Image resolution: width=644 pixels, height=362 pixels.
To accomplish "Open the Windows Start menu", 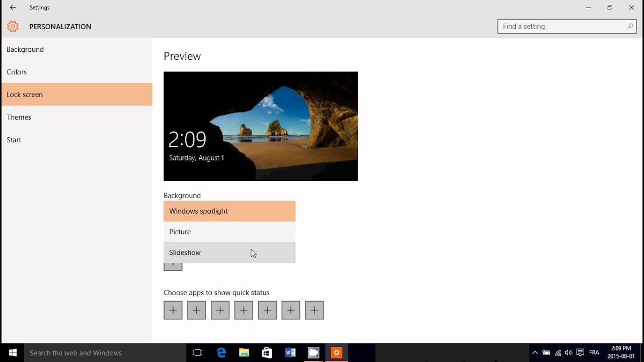I will tap(13, 353).
